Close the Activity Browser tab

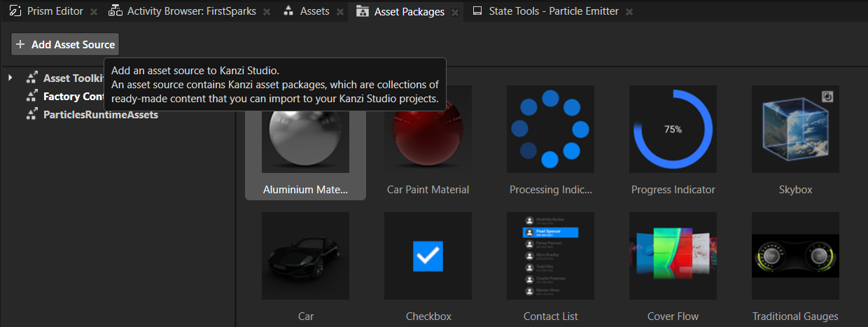coord(267,12)
